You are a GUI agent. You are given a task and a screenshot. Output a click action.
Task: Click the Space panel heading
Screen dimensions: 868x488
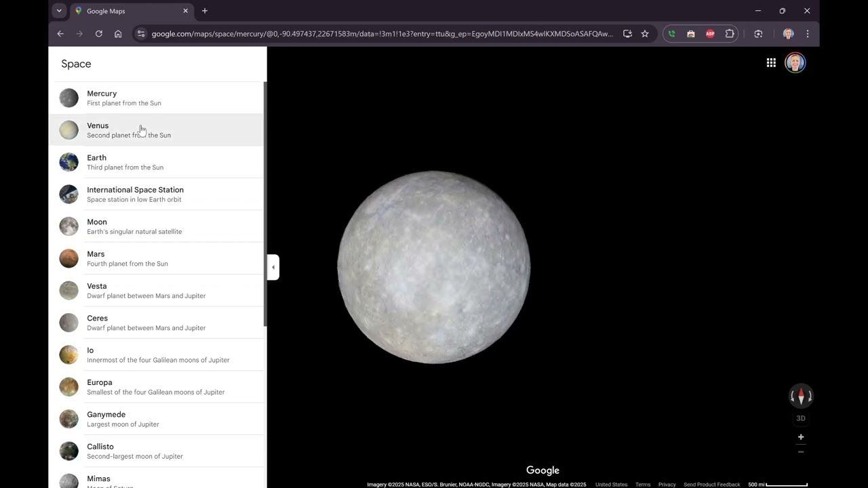pyautogui.click(x=76, y=64)
